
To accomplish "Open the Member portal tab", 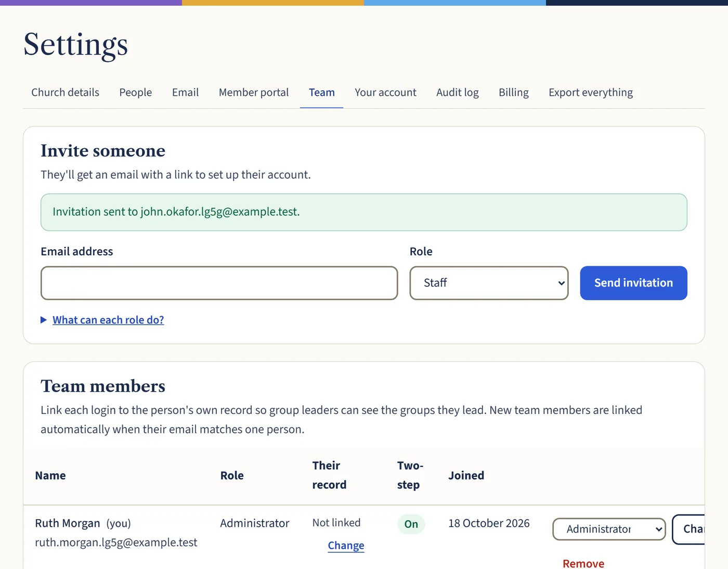I will (254, 93).
